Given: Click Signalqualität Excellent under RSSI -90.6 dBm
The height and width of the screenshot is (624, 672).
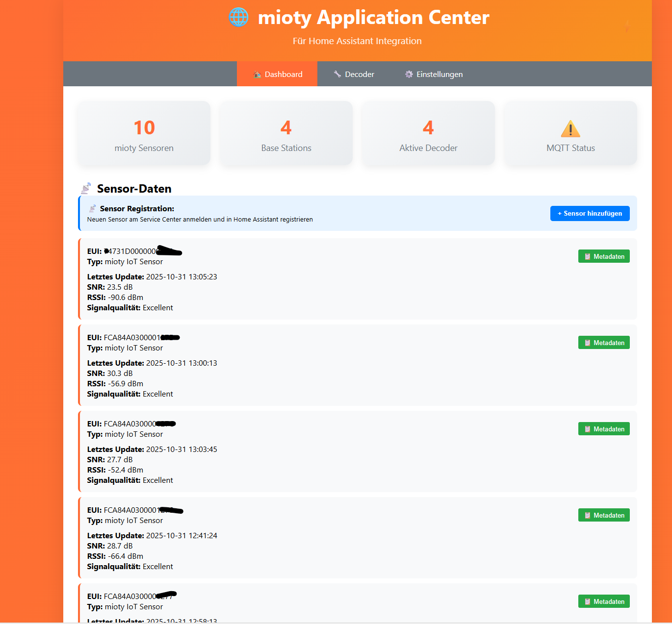Looking at the screenshot, I should coord(130,308).
